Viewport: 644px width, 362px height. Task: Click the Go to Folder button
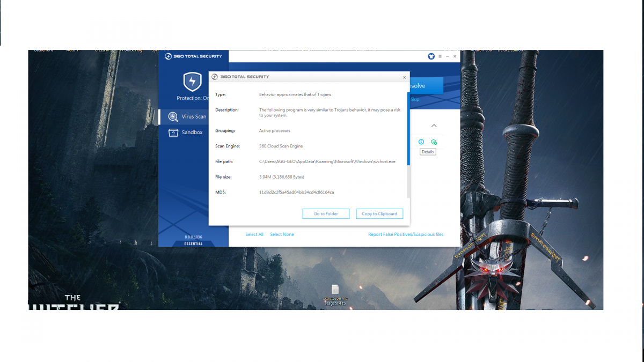(x=326, y=213)
